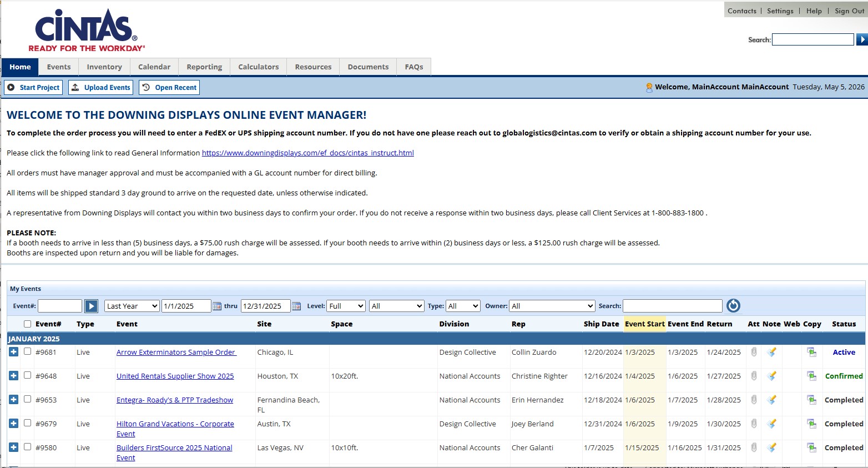Copy event #9580 using copy icon

pos(811,447)
